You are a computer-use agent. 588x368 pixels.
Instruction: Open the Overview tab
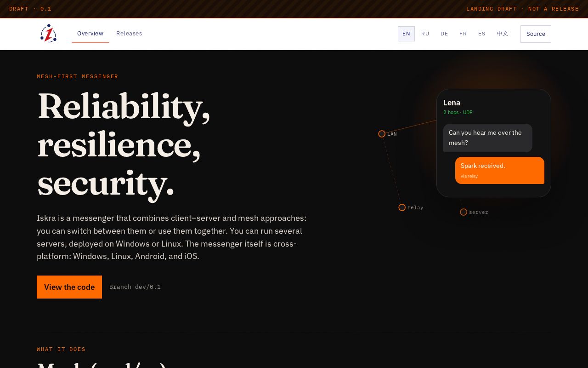(90, 34)
